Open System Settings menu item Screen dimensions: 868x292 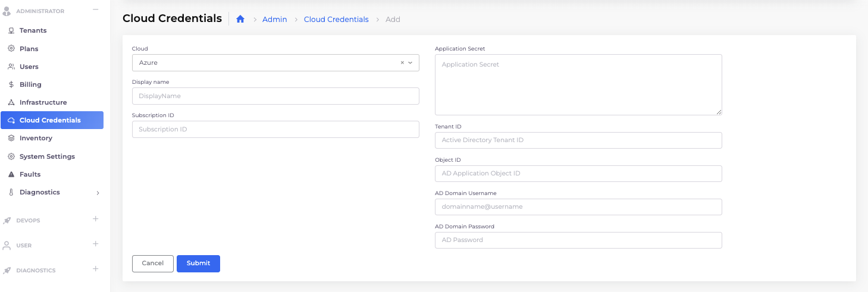(x=47, y=156)
